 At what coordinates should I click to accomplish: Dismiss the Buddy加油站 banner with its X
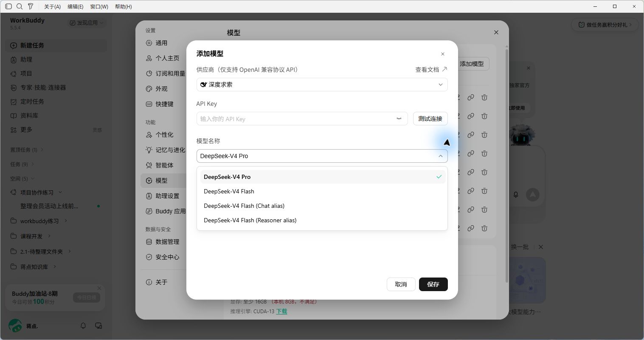click(99, 288)
